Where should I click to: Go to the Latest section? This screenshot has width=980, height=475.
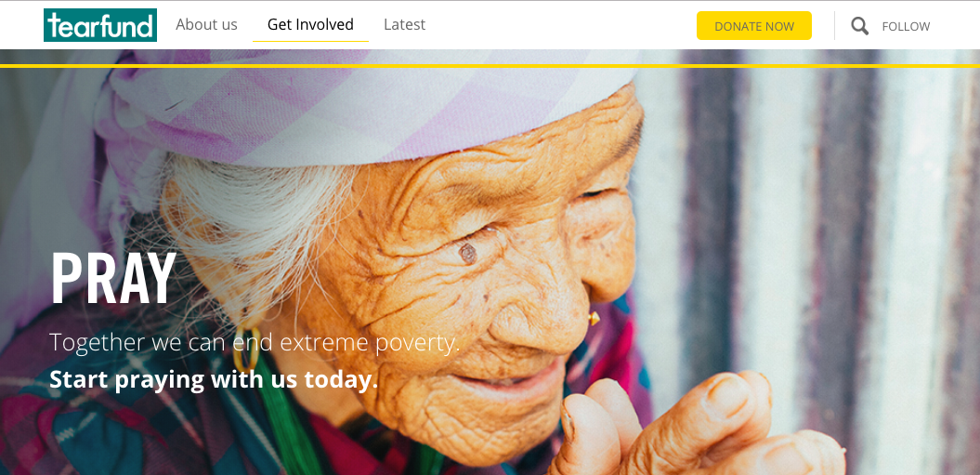404,24
